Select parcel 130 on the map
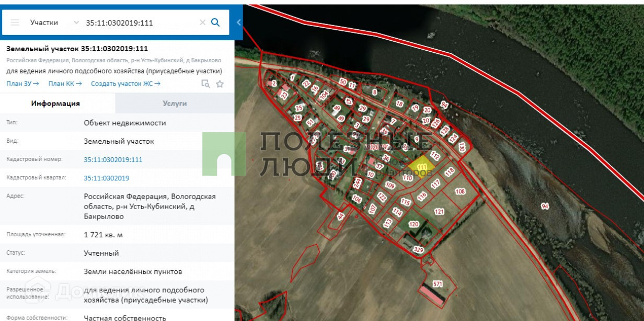 [462, 148]
